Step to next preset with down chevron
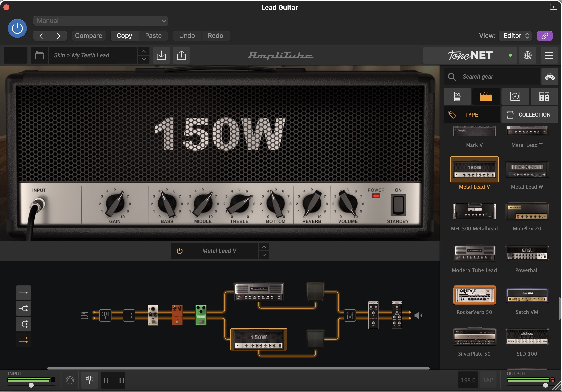Viewport: 562px width, 392px height. click(x=144, y=59)
